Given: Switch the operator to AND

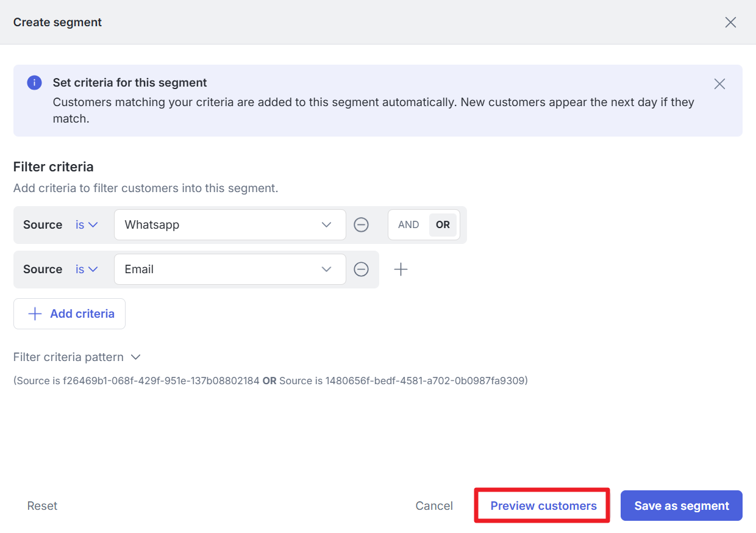Looking at the screenshot, I should 408,225.
